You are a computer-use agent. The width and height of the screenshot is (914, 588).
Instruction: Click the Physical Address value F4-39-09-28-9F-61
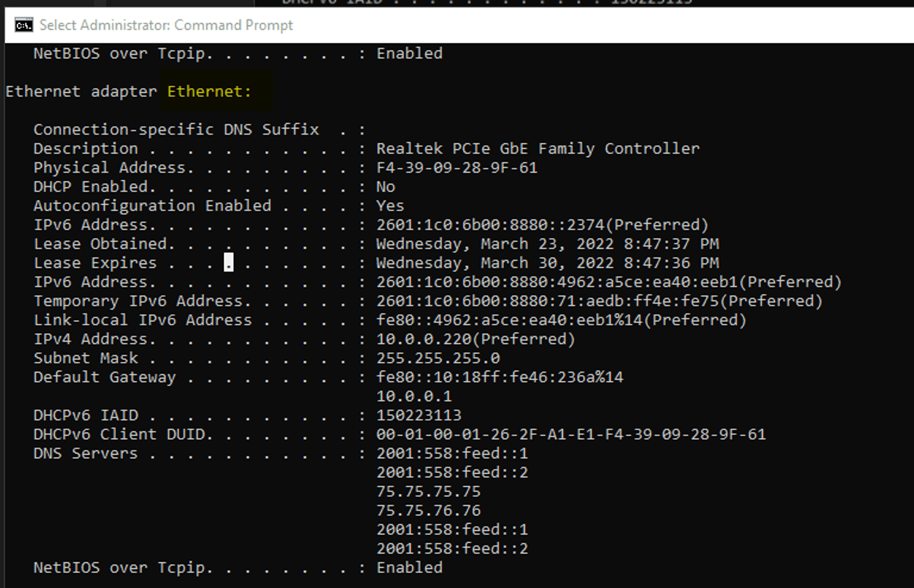457,168
